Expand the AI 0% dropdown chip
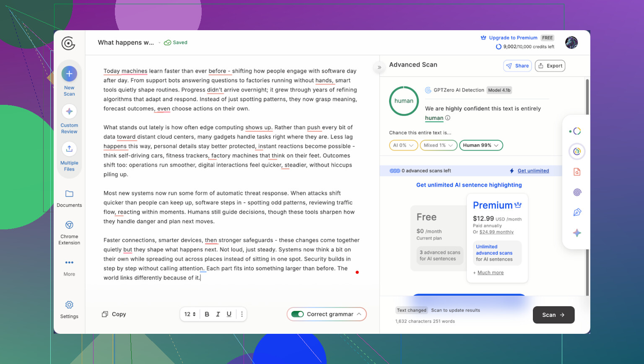 pyautogui.click(x=403, y=145)
